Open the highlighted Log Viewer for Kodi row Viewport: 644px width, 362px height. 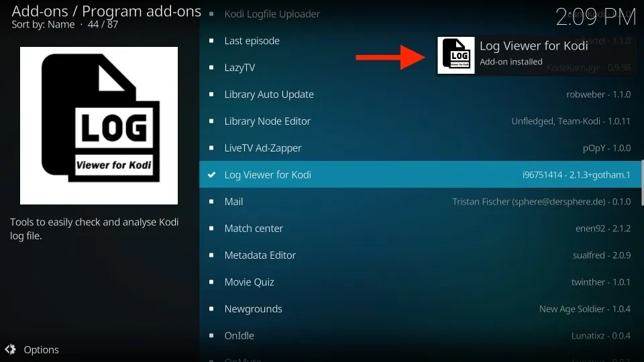[421, 174]
